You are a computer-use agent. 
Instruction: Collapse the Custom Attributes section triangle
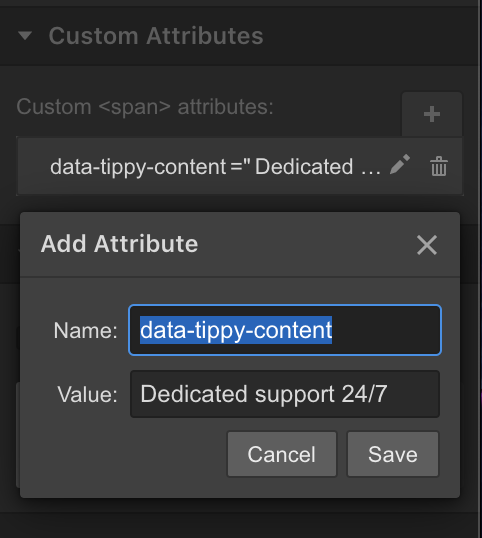tap(25, 36)
